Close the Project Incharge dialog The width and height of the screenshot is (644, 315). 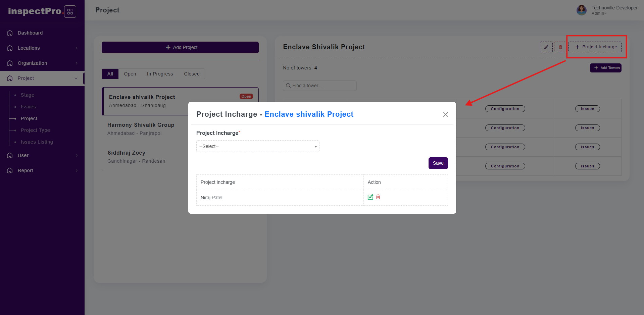click(x=446, y=114)
